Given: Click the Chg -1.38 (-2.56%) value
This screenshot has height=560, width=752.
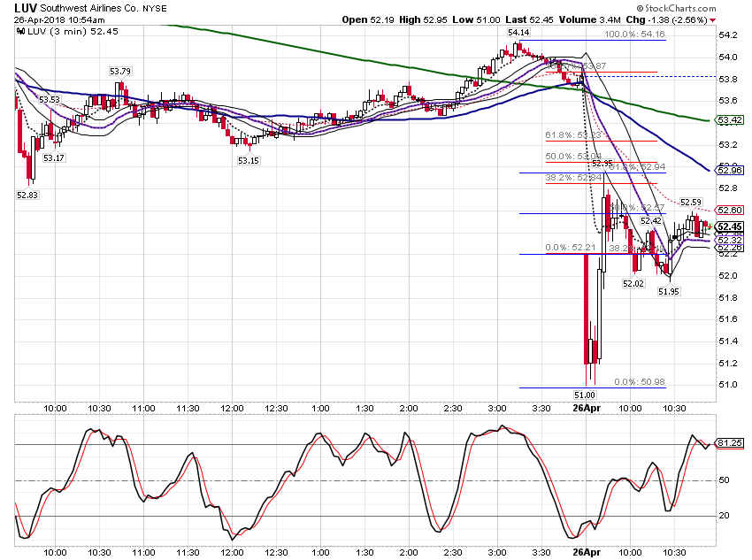Looking at the screenshot, I should click(x=666, y=19).
